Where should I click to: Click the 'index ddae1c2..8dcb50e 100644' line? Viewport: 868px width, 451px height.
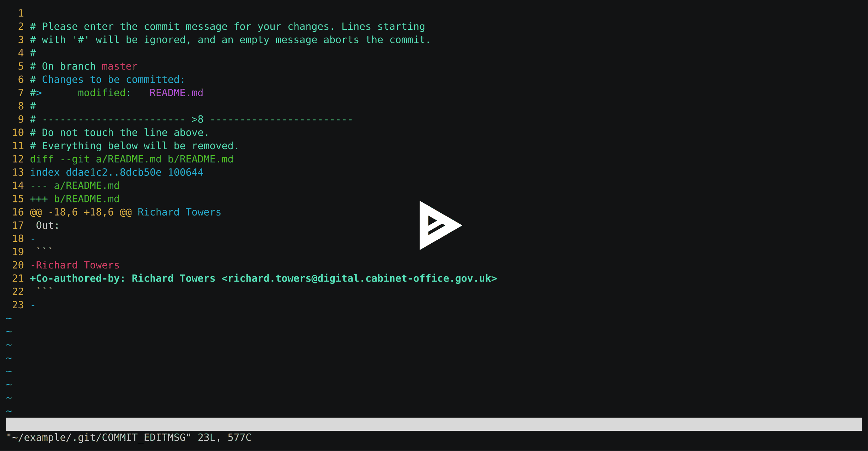(x=117, y=172)
